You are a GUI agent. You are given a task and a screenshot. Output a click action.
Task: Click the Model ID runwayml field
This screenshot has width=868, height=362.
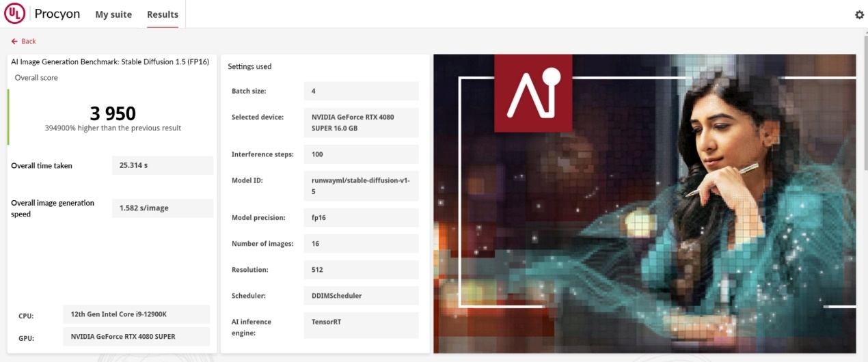tap(360, 186)
